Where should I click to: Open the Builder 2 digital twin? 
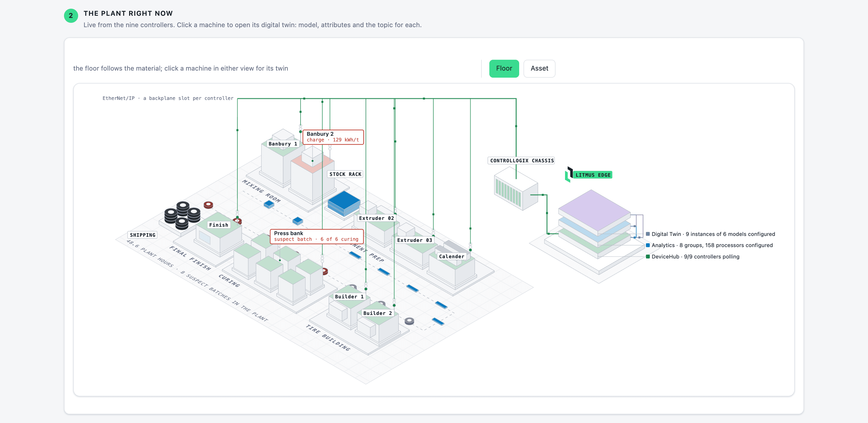[377, 313]
